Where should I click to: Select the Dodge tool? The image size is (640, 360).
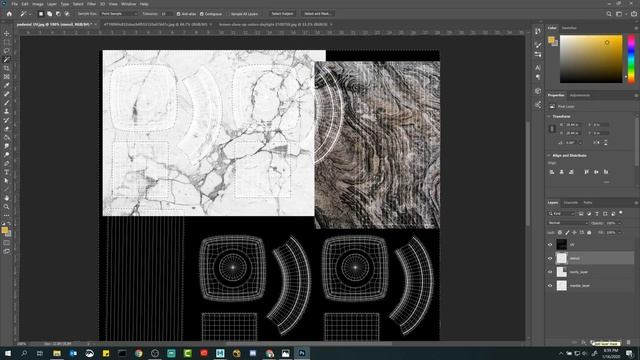6,154
